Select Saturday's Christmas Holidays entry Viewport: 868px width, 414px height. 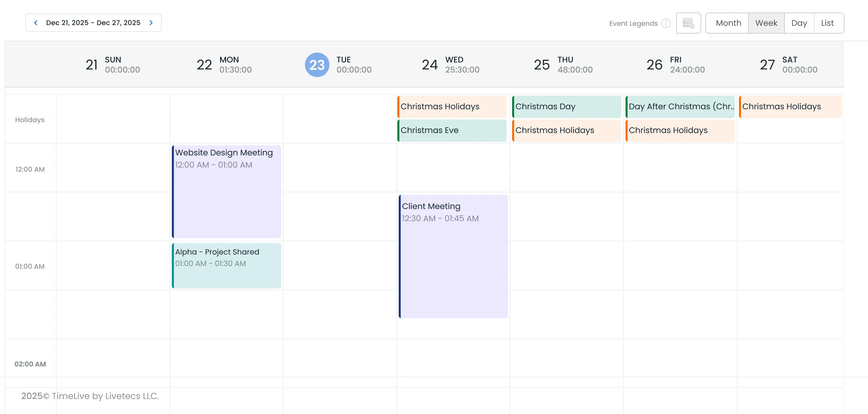click(791, 107)
